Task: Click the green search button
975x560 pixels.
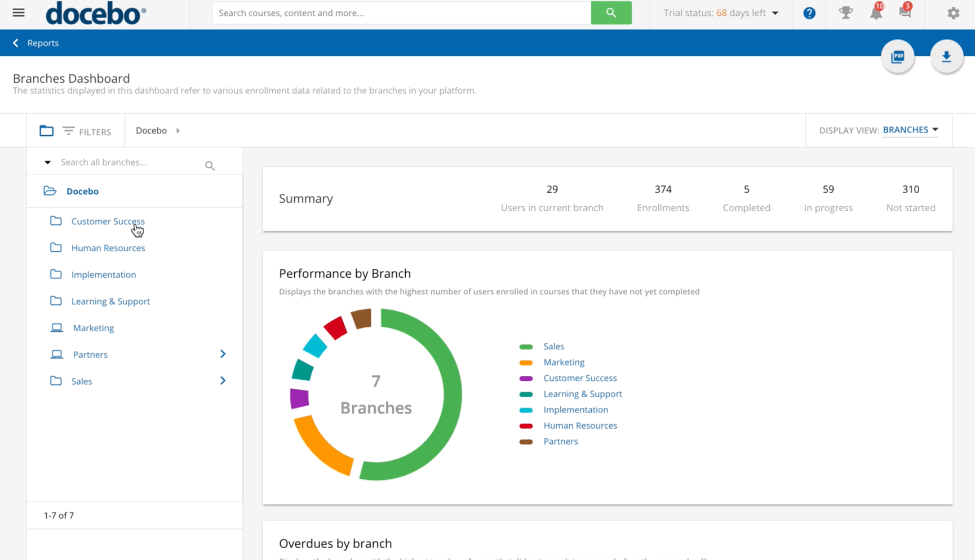Action: point(611,12)
